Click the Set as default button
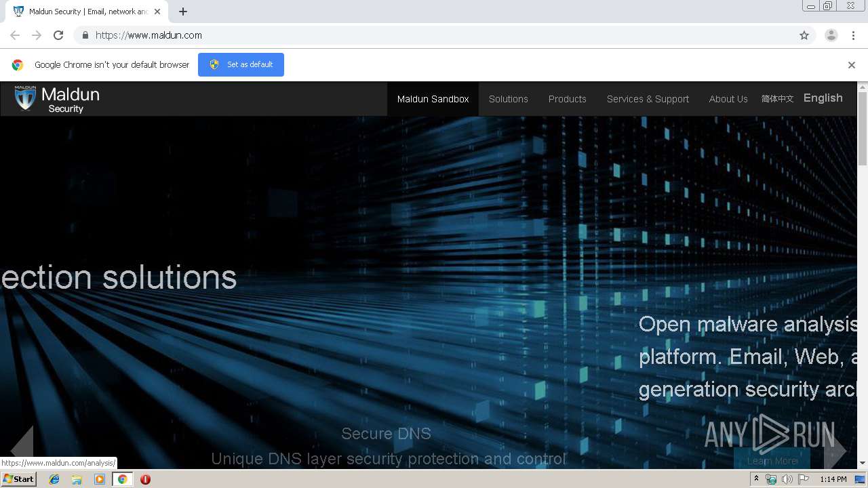The image size is (868, 488). pyautogui.click(x=241, y=64)
